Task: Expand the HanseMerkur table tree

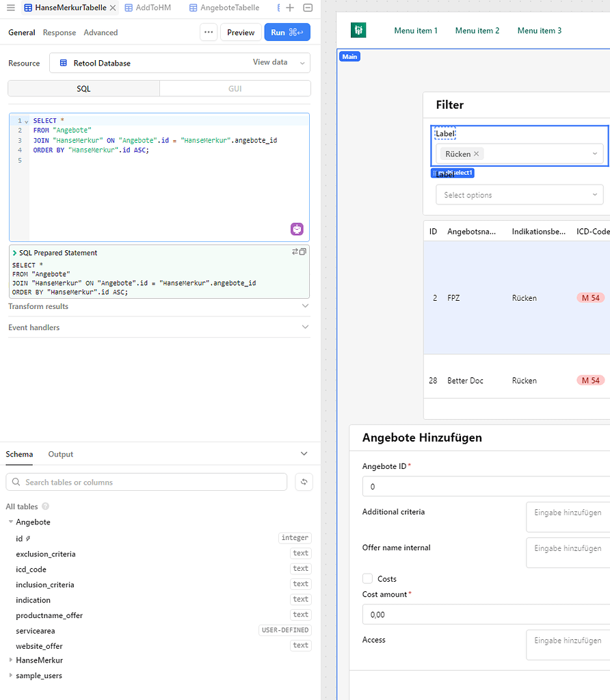Action: pyautogui.click(x=11, y=660)
